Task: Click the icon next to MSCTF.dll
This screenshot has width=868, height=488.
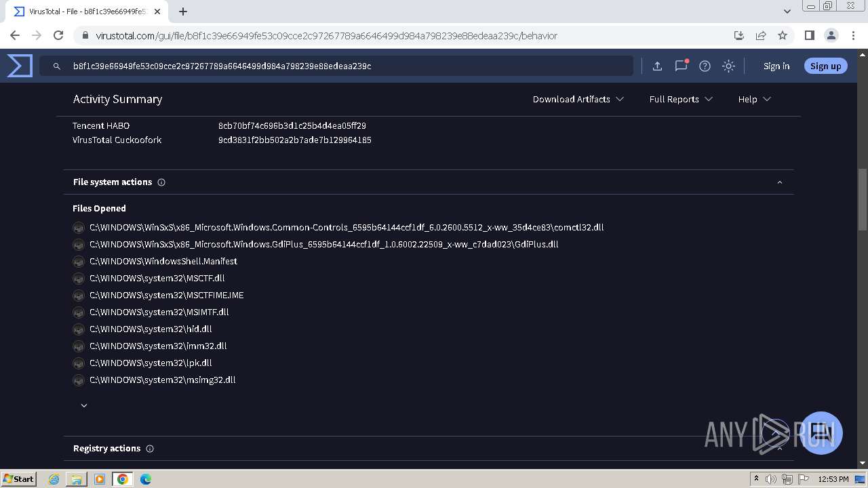Action: click(79, 279)
